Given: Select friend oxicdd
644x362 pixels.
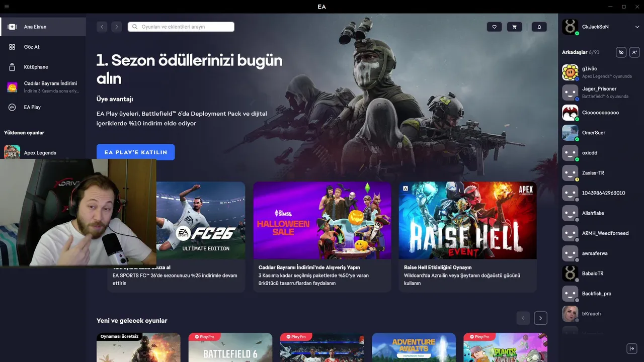Looking at the screenshot, I should tap(601, 153).
